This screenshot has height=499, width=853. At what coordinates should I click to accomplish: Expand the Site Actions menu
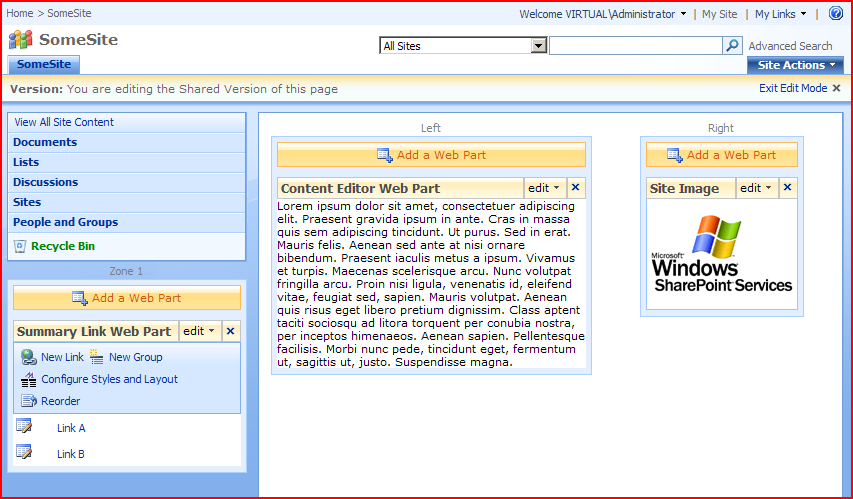[795, 65]
